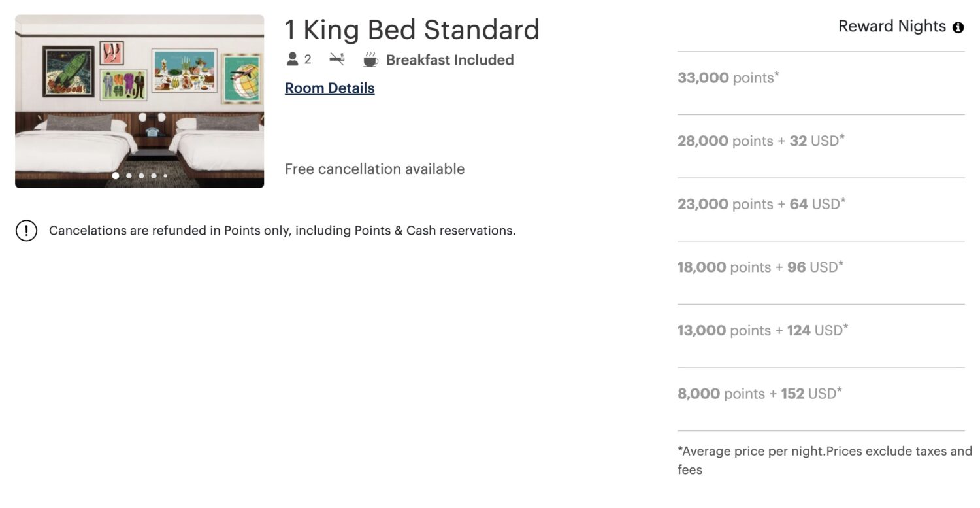Pick the 18,000 points + 96 USD rate
The image size is (980, 508).
point(760,267)
